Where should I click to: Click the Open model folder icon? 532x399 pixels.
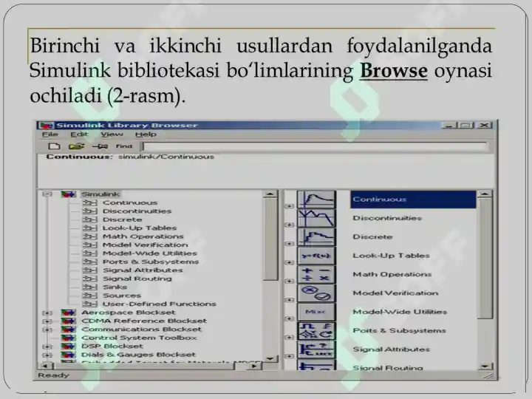[x=76, y=146]
